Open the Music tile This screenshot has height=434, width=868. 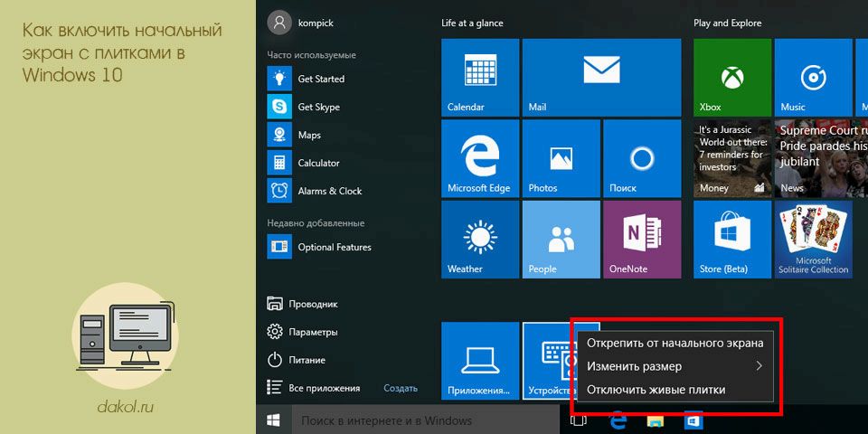pyautogui.click(x=813, y=78)
